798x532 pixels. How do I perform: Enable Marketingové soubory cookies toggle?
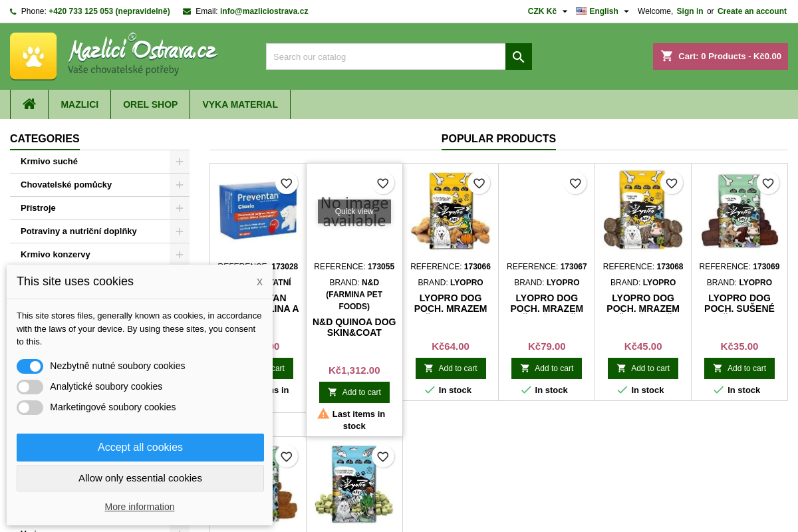coord(30,408)
